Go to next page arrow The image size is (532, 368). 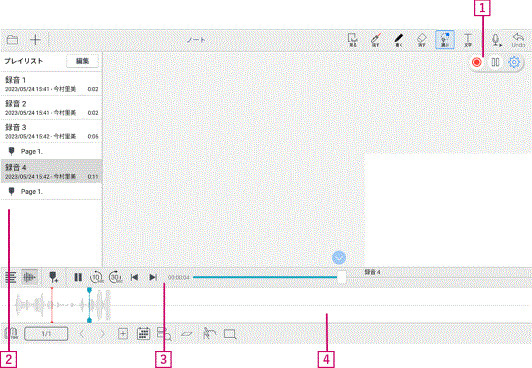point(102,334)
